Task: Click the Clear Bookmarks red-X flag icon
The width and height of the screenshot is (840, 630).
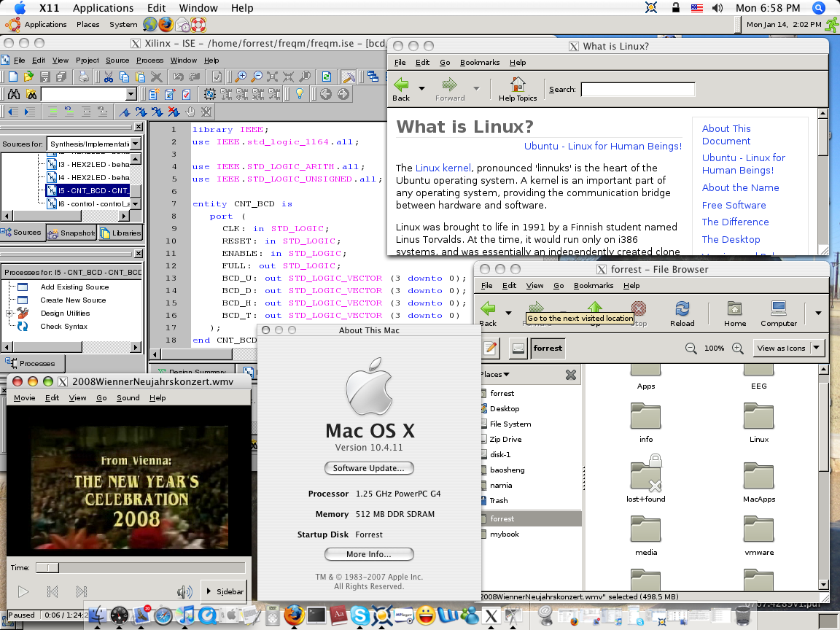Action: [x=173, y=112]
